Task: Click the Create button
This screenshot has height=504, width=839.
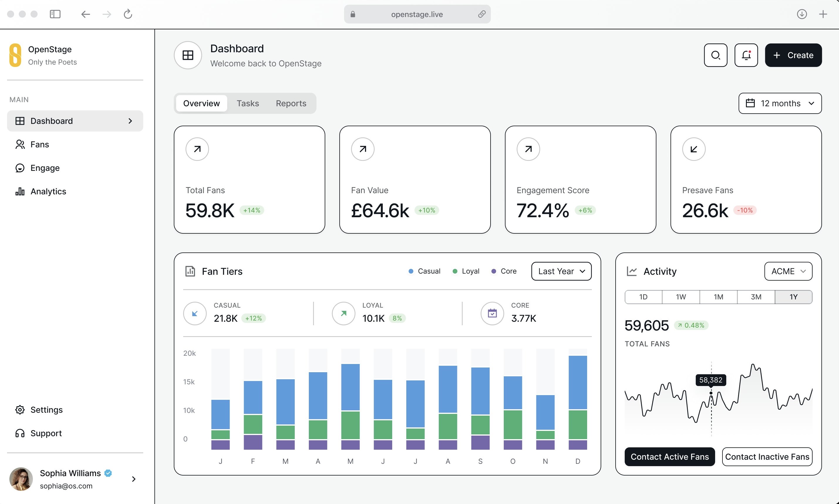Action: [793, 55]
